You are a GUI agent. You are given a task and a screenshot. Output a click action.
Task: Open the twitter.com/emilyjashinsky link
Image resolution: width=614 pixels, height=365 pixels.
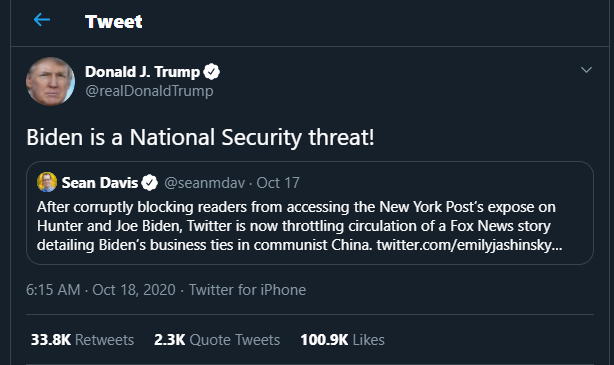pos(469,245)
